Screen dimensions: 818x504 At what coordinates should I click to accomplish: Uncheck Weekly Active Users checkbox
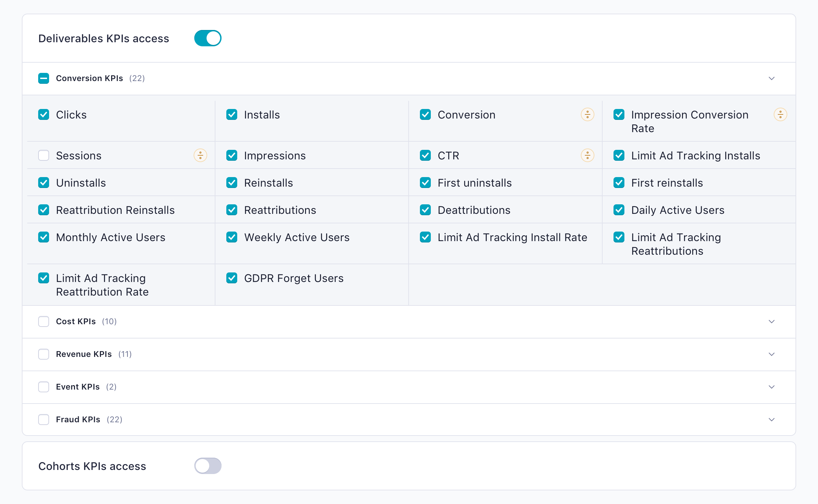[x=232, y=237]
